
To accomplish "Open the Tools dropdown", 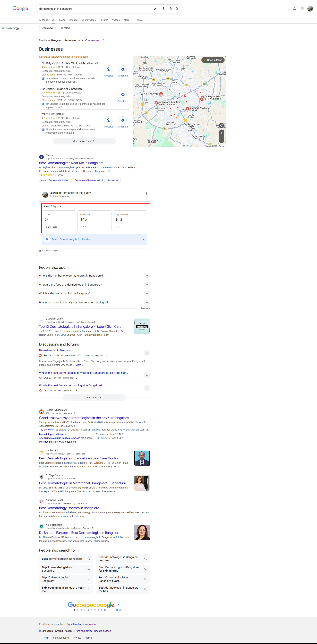I will click(x=141, y=20).
